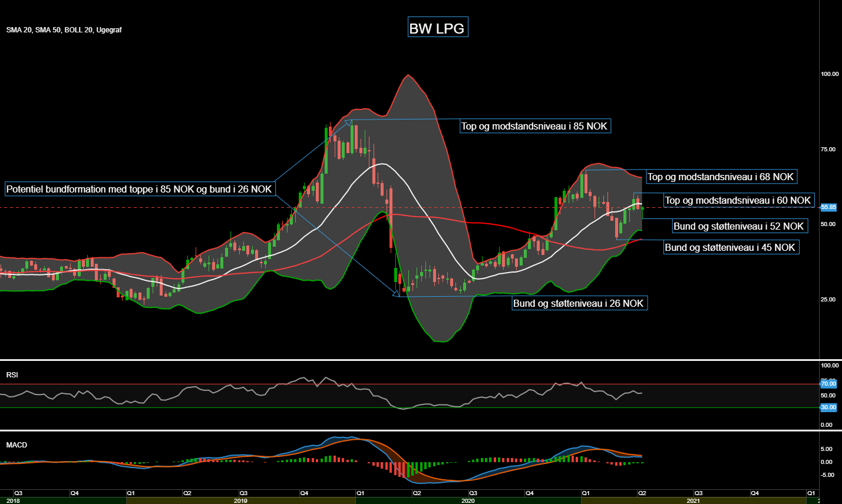Click the MACD 5.00 axis label
This screenshot has width=842, height=504.
pyautogui.click(x=827, y=449)
